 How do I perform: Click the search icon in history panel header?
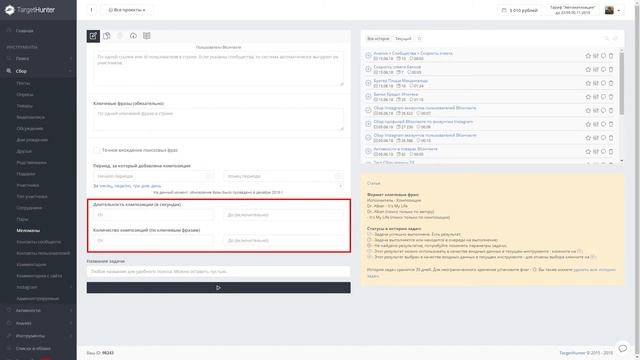[x=607, y=38]
